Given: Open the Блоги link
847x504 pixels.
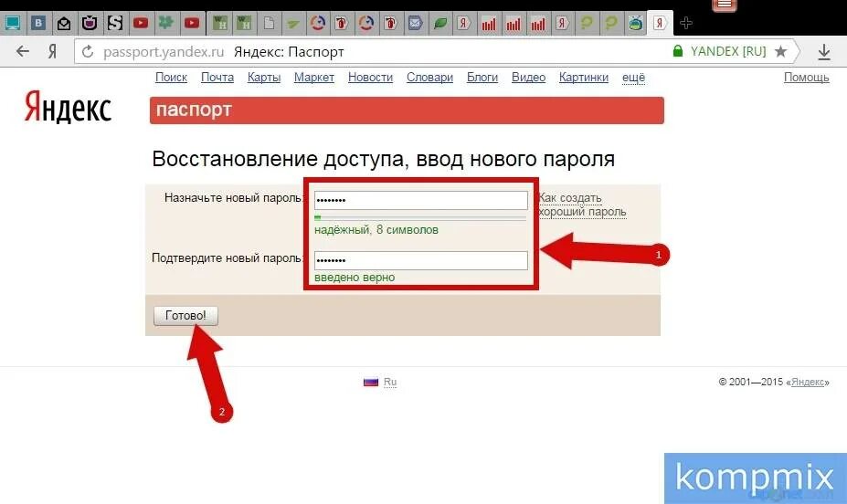Looking at the screenshot, I should point(482,78).
